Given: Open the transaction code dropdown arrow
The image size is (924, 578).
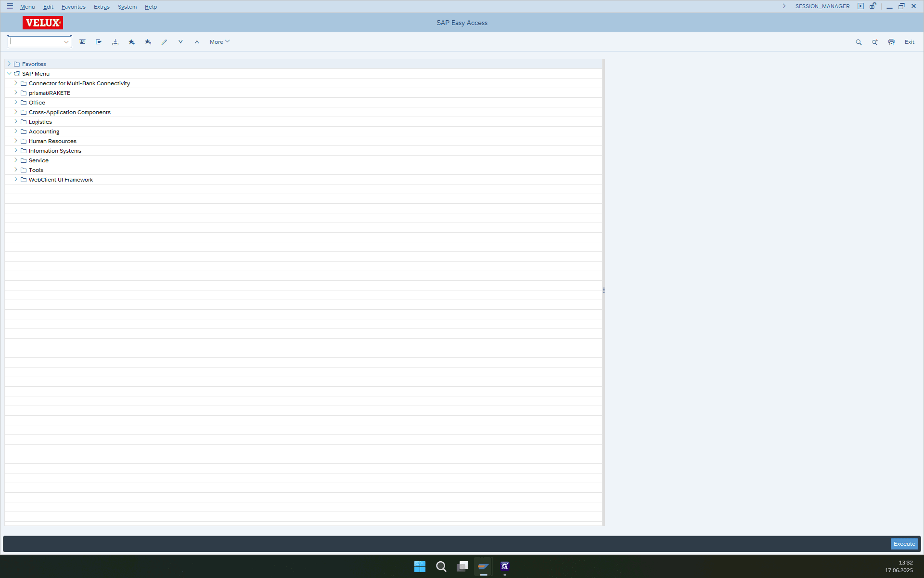Looking at the screenshot, I should point(66,42).
